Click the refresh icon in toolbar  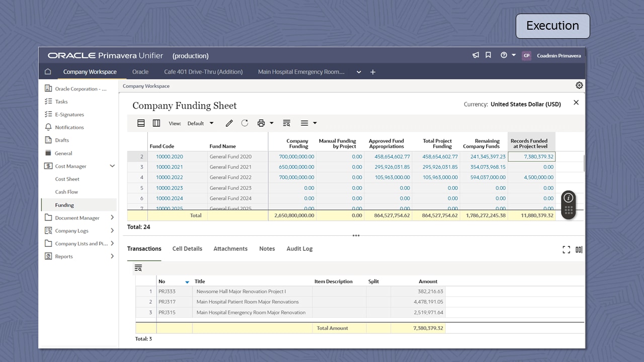pos(245,123)
